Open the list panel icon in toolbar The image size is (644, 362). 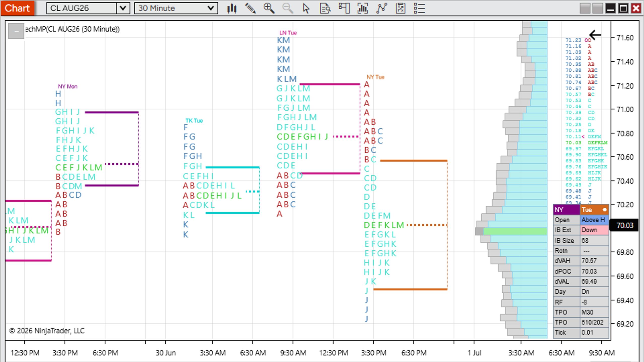pyautogui.click(x=419, y=8)
